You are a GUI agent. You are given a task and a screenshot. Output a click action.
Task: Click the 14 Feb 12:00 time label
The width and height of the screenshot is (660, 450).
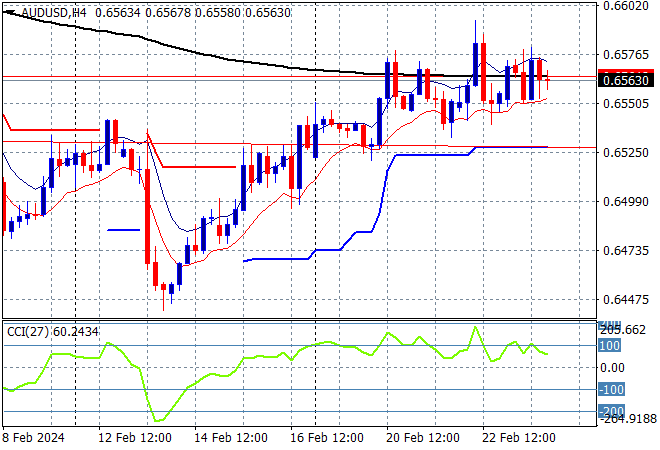pos(231,438)
